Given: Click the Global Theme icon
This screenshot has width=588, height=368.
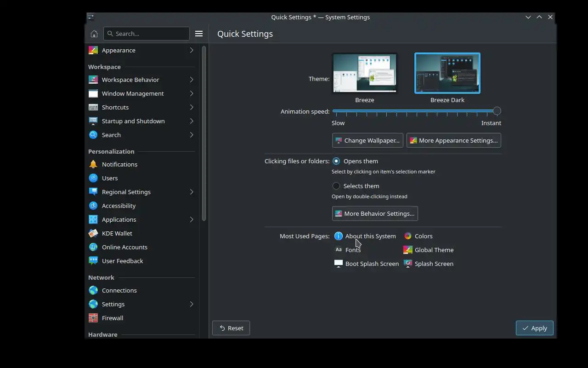Looking at the screenshot, I should point(408,250).
